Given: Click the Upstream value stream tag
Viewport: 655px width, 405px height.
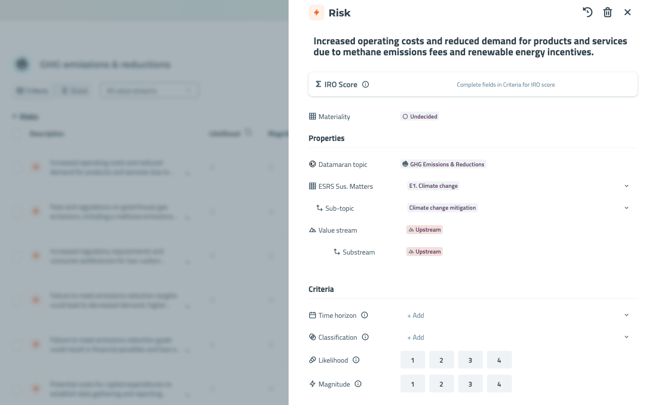Looking at the screenshot, I should point(424,230).
